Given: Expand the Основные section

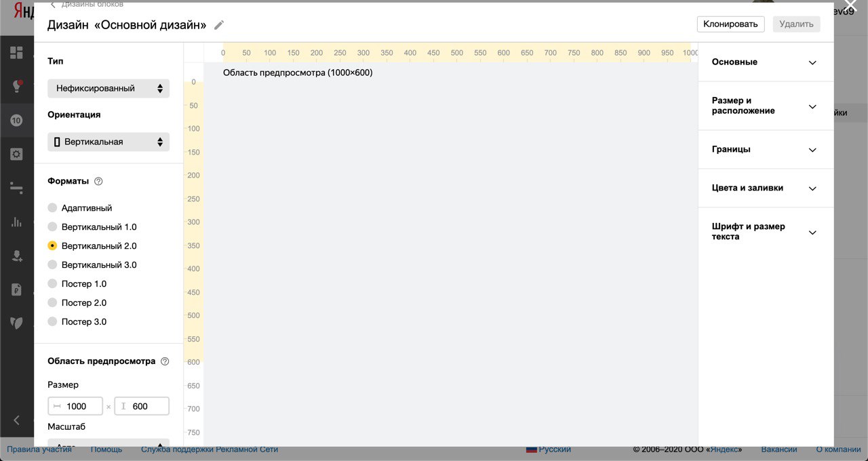Looking at the screenshot, I should pos(766,62).
